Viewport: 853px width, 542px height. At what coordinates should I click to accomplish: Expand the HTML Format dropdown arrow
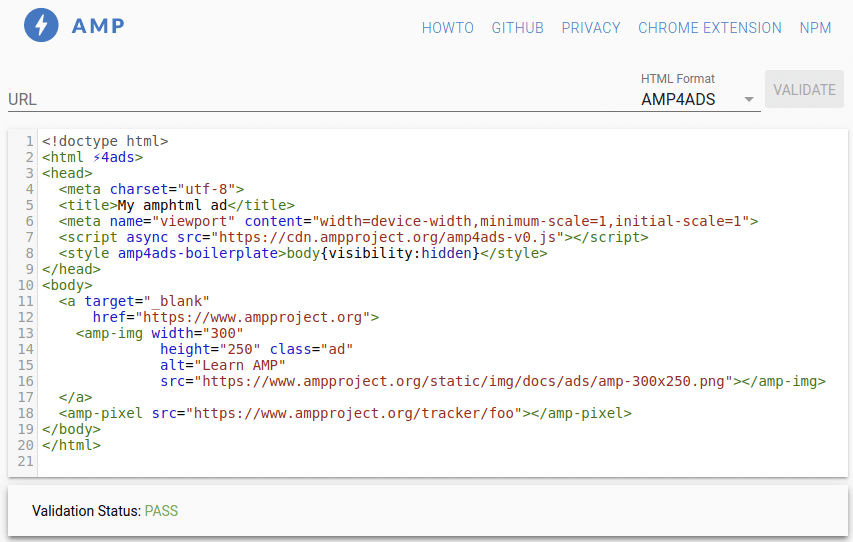pyautogui.click(x=749, y=100)
